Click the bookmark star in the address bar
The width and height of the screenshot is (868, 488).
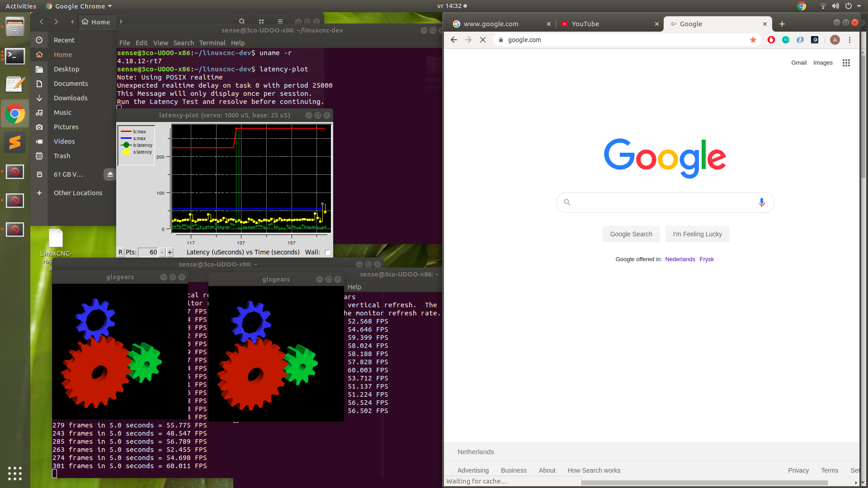[753, 40]
